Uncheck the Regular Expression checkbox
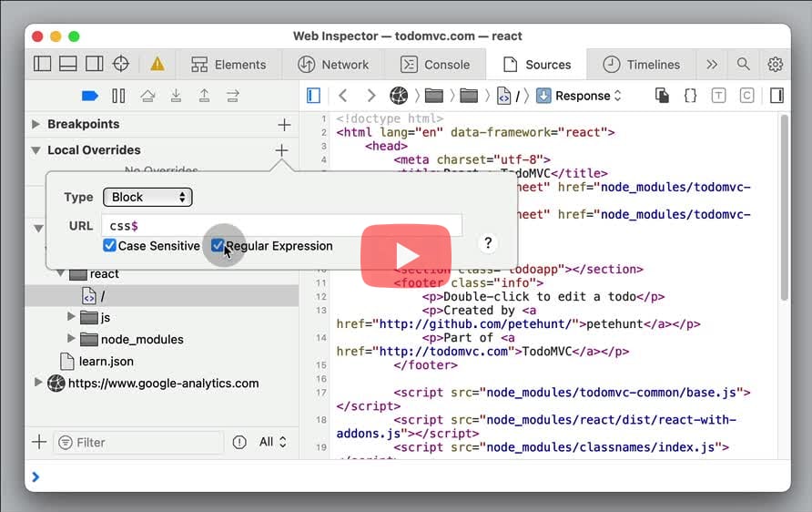 click(x=218, y=245)
